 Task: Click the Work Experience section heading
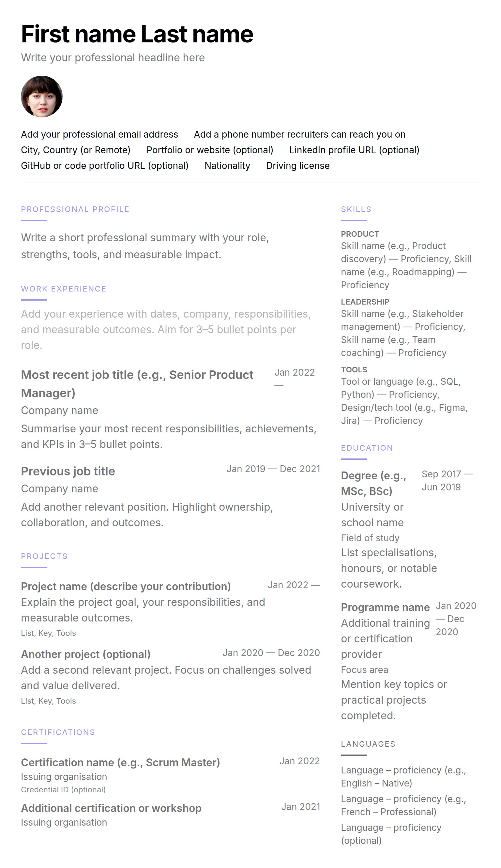click(x=64, y=289)
